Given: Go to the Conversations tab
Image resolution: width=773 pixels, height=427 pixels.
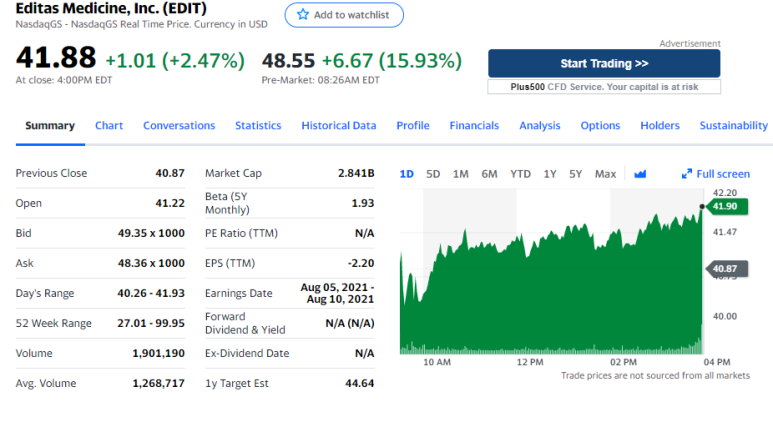Looking at the screenshot, I should pos(179,126).
